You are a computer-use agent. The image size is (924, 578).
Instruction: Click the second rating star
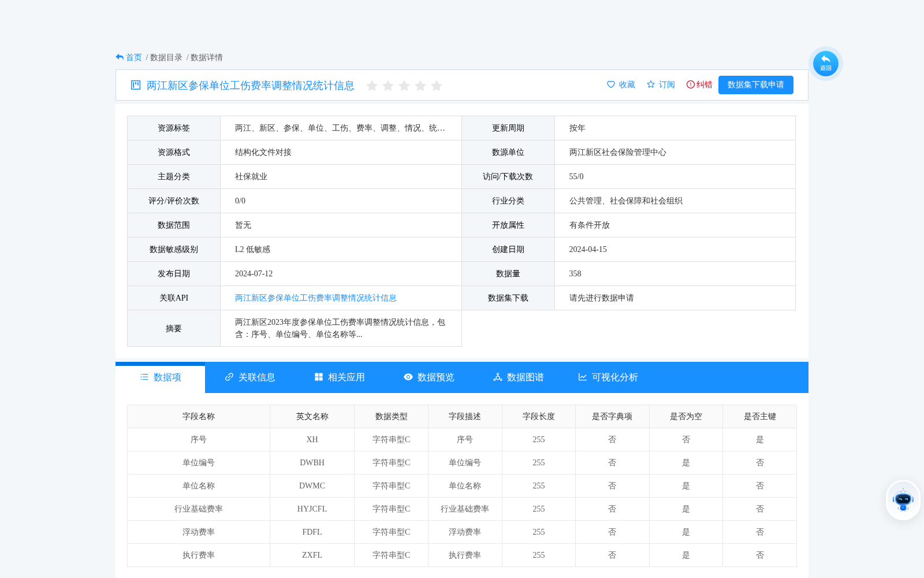(388, 86)
